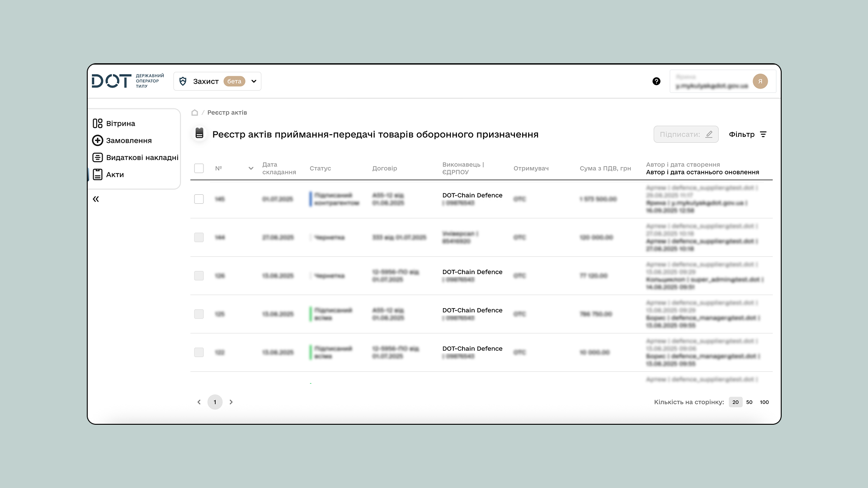Click the next page arrow in pagination

point(231,402)
